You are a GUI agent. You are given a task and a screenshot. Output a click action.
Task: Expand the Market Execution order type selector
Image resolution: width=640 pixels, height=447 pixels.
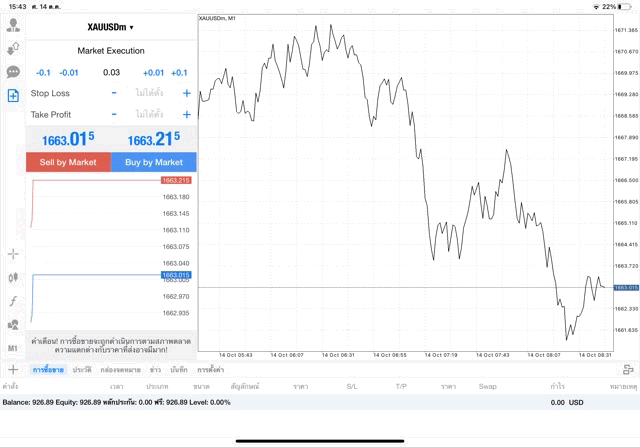click(111, 50)
